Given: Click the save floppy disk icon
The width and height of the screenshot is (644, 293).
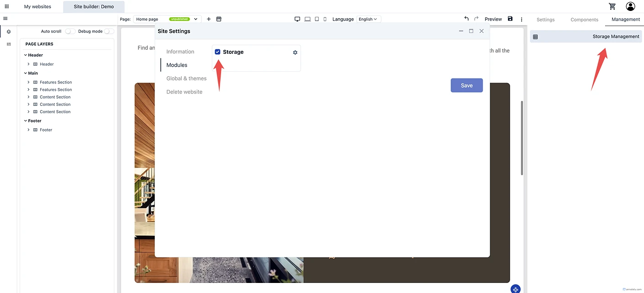Looking at the screenshot, I should coord(510,19).
